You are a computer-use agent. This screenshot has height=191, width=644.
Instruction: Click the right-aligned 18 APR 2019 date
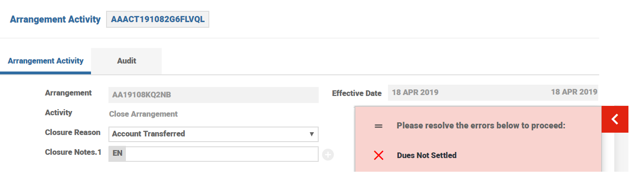coord(574,92)
